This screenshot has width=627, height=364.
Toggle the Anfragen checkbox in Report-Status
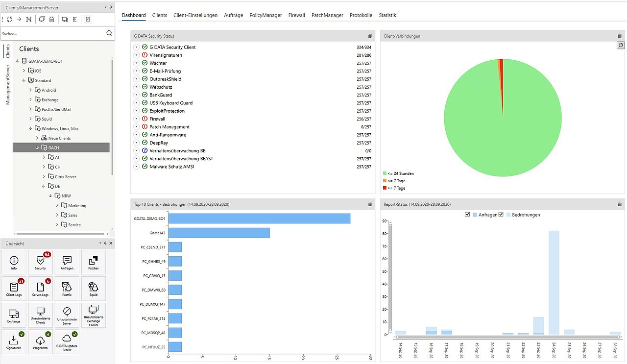467,215
